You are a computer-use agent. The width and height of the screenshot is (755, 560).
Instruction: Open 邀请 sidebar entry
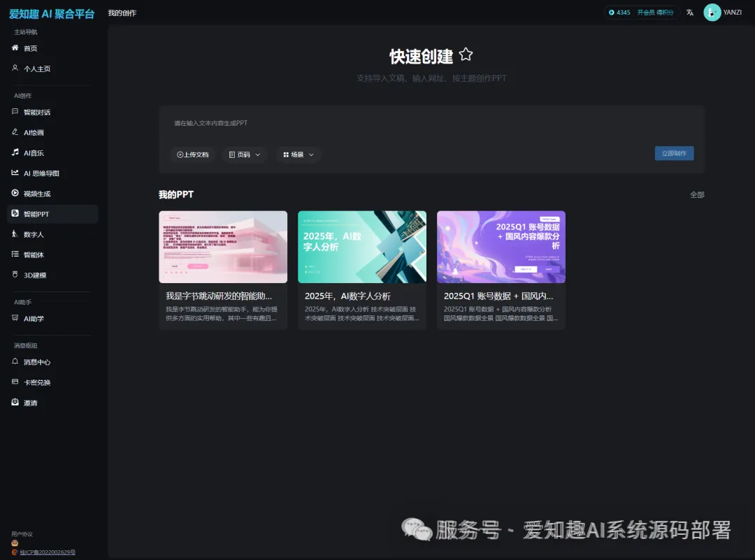pyautogui.click(x=52, y=403)
